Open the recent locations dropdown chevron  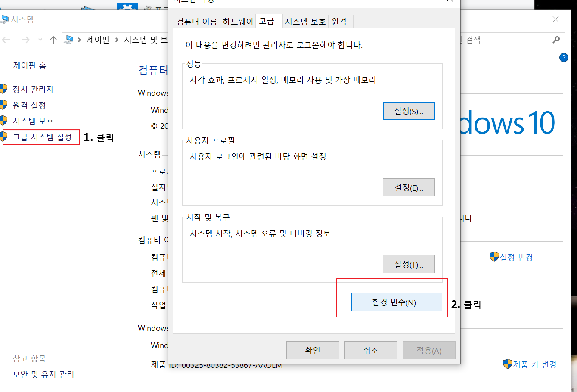tap(40, 40)
